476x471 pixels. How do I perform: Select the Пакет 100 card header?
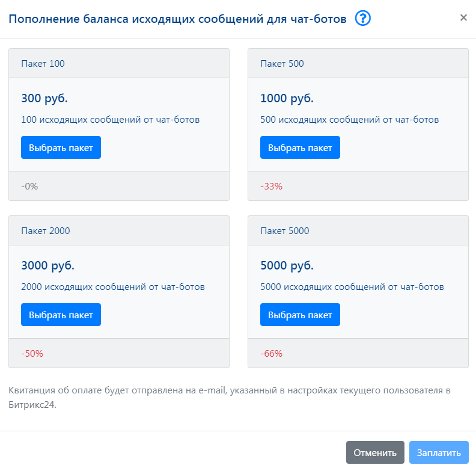(119, 64)
